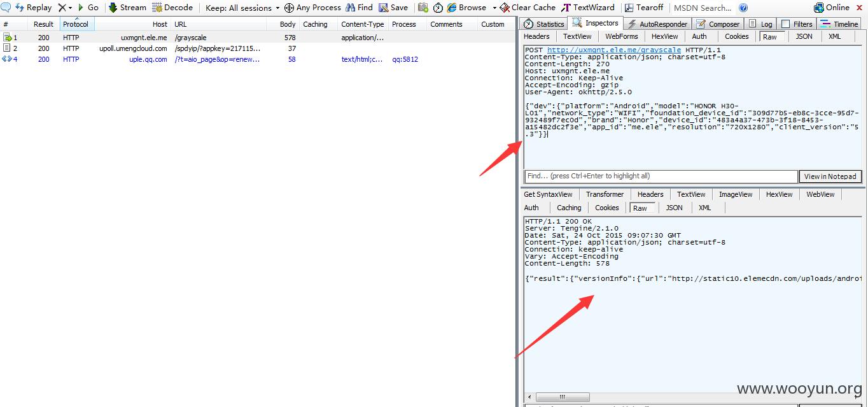Image resolution: width=868 pixels, height=407 pixels.
Task: Sort sessions by Host column
Action: pyautogui.click(x=132, y=24)
